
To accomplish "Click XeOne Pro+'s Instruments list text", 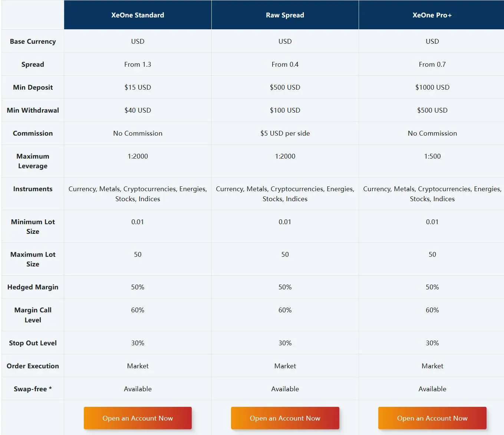I will (x=432, y=194).
